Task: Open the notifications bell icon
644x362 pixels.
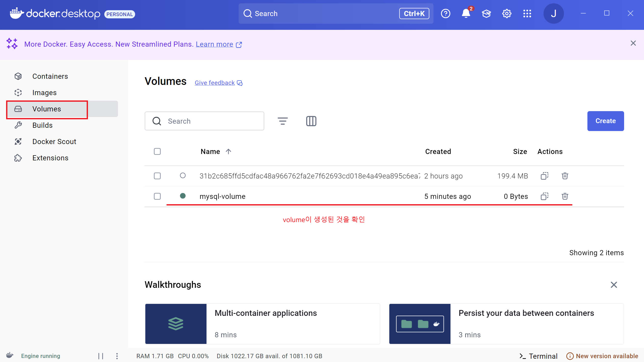Action: point(466,14)
